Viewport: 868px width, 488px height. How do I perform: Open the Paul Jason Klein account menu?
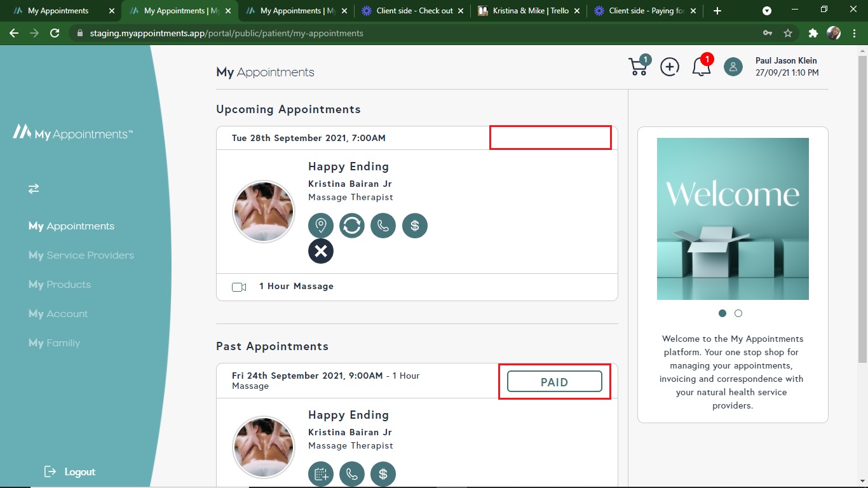click(x=786, y=61)
